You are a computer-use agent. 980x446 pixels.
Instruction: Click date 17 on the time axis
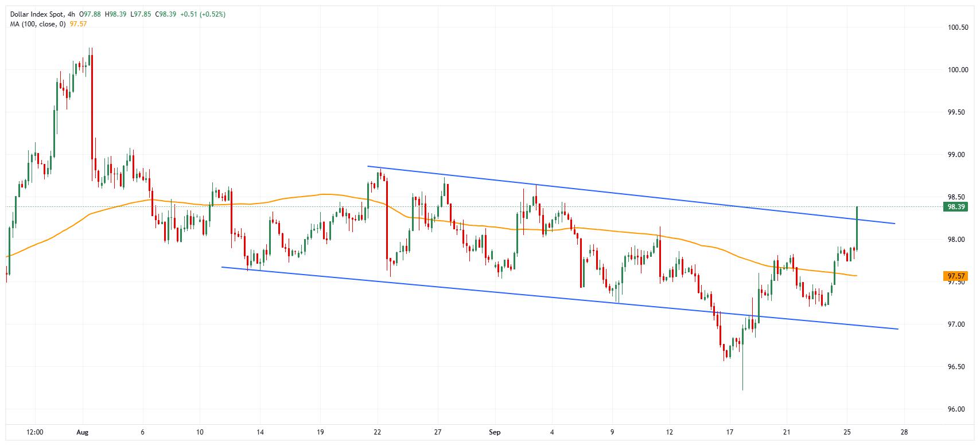tap(730, 432)
